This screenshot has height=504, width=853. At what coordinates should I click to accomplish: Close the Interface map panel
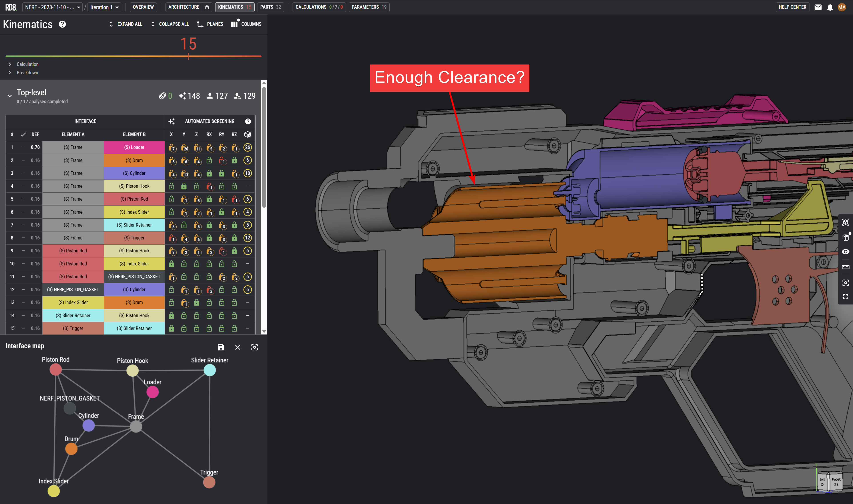pos(237,347)
